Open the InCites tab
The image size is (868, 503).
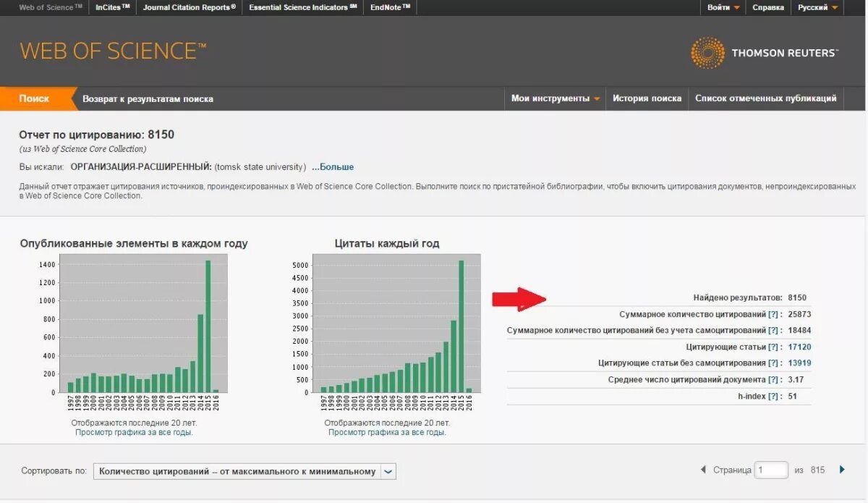coord(112,7)
